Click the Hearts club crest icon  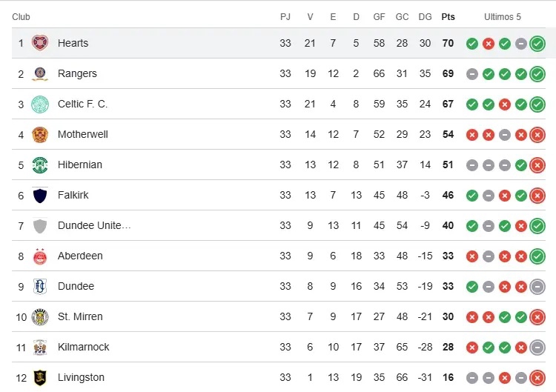pos(40,43)
